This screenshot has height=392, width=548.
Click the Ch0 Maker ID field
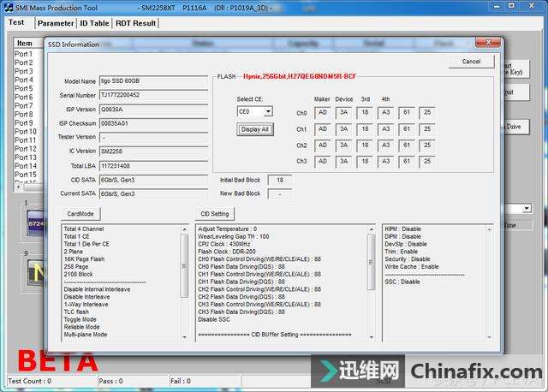(x=323, y=112)
